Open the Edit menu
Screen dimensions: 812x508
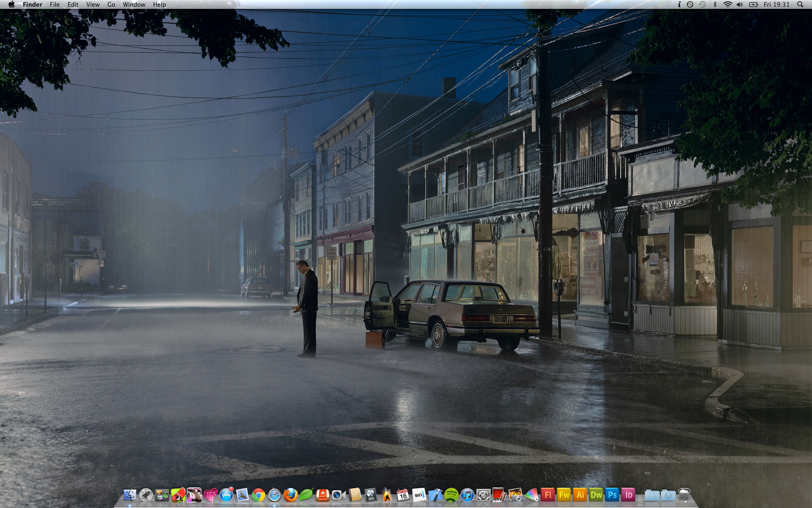[73, 4]
